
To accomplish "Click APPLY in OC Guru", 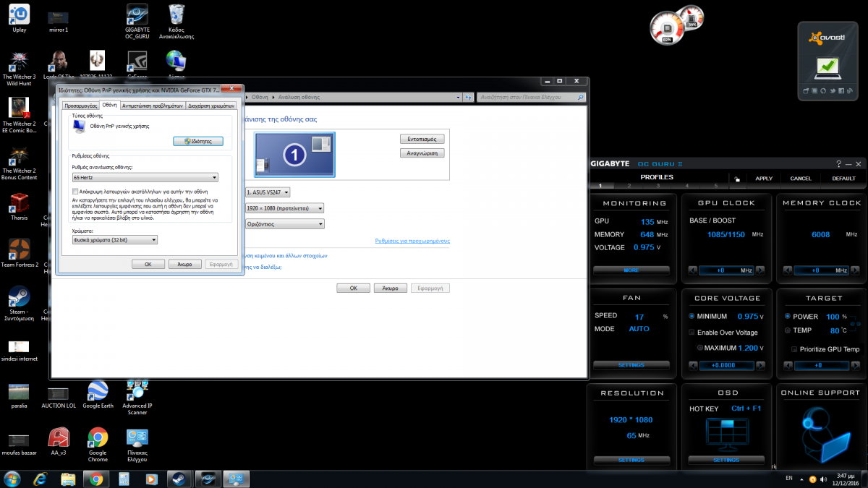I will pyautogui.click(x=764, y=179).
